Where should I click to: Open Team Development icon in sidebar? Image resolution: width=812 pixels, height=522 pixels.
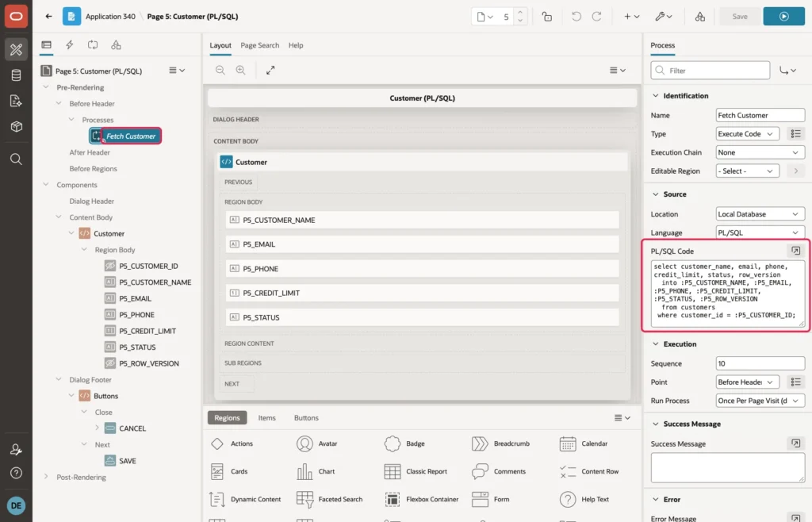pos(16,101)
